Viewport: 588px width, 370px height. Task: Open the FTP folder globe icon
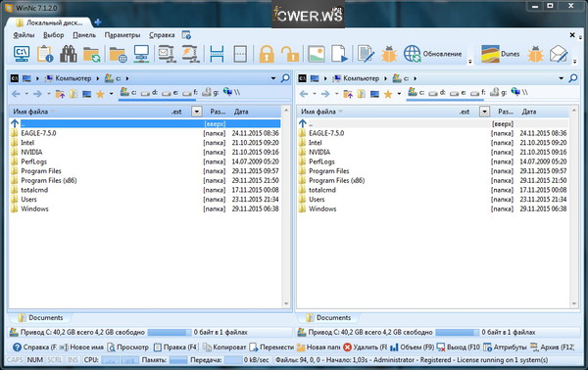click(119, 54)
